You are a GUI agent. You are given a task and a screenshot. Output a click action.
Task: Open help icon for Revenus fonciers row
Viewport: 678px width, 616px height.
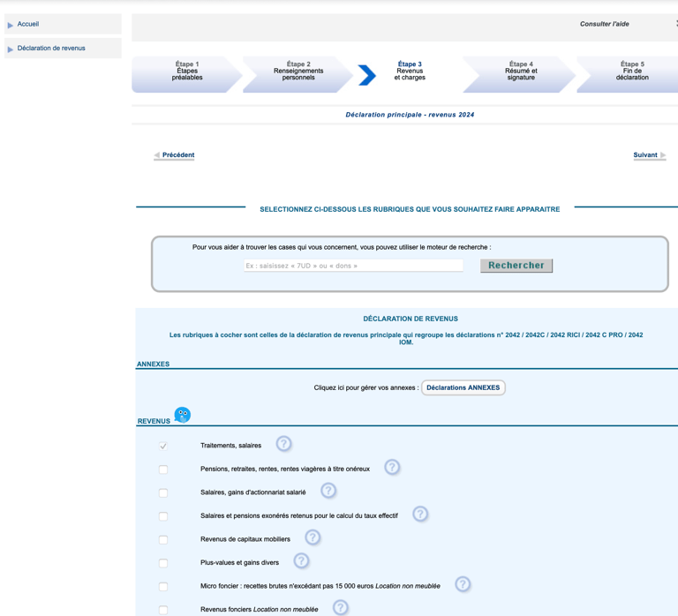pos(340,607)
